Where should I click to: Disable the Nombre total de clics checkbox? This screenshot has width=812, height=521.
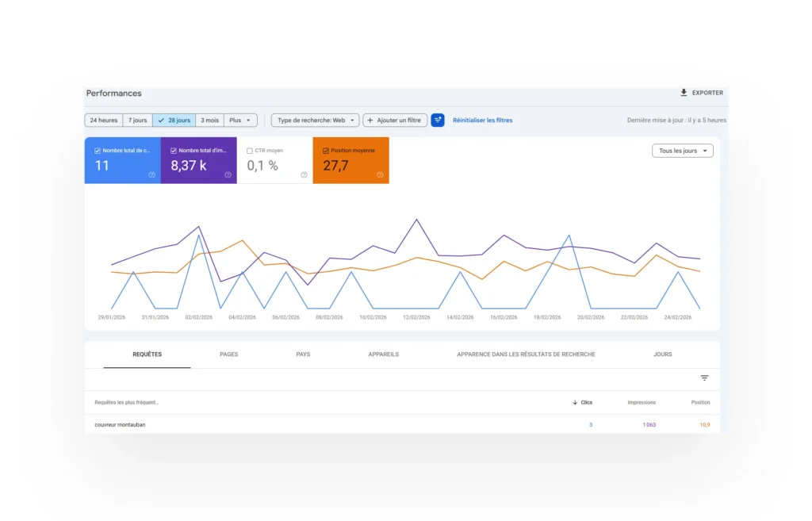[x=96, y=151]
